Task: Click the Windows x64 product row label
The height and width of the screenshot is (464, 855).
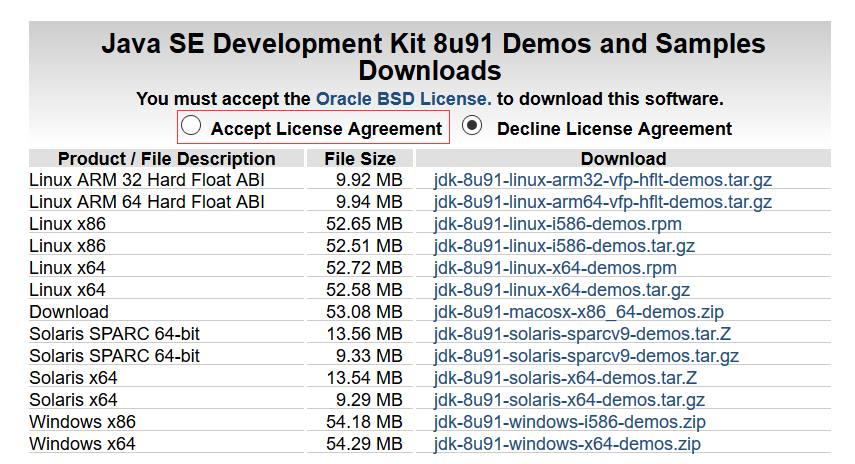Action: (82, 444)
